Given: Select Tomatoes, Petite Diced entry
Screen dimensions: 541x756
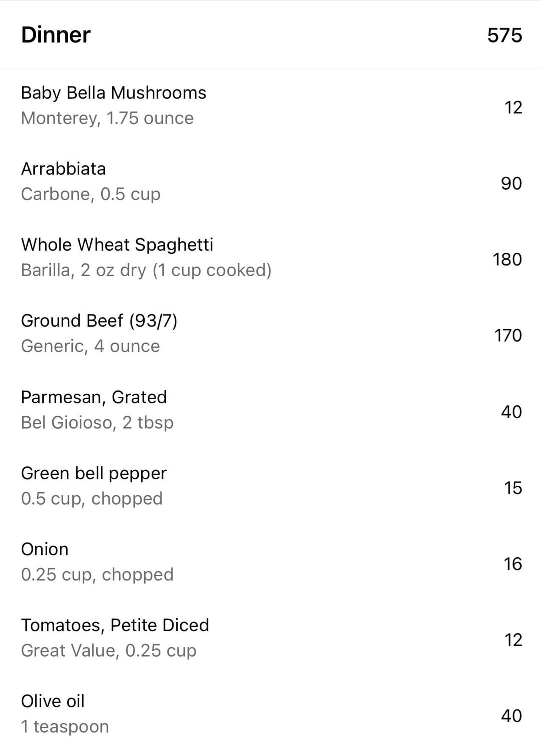Looking at the screenshot, I should pos(270,639).
